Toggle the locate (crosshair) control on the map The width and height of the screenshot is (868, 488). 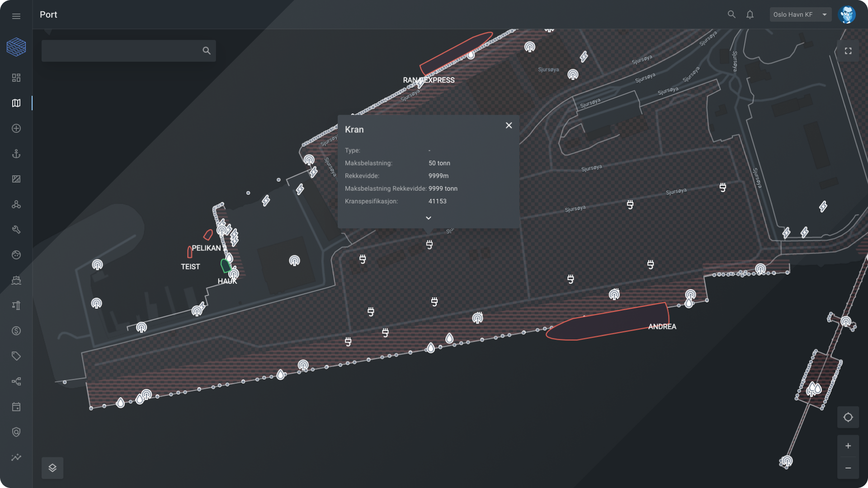[849, 418]
